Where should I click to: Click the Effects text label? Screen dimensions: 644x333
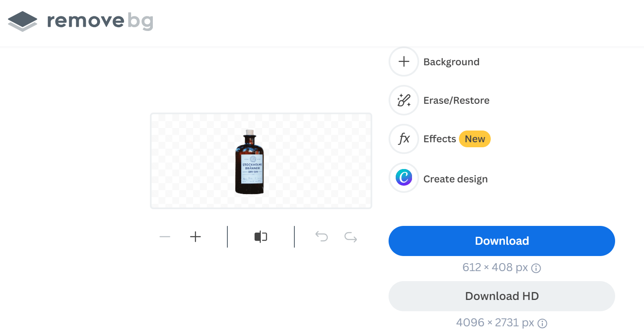pyautogui.click(x=439, y=139)
